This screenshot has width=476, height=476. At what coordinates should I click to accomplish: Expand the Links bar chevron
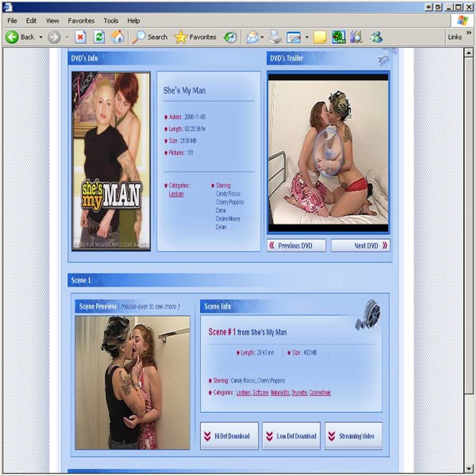(x=469, y=32)
